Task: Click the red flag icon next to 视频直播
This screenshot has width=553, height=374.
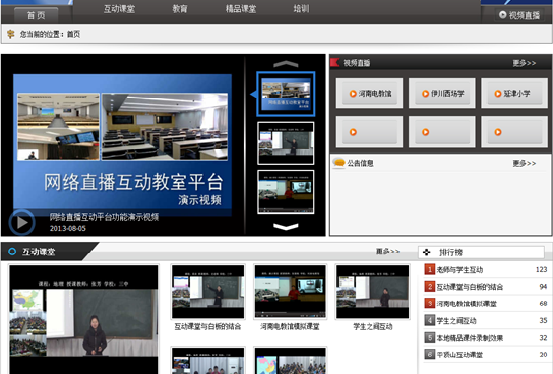Action: [335, 62]
